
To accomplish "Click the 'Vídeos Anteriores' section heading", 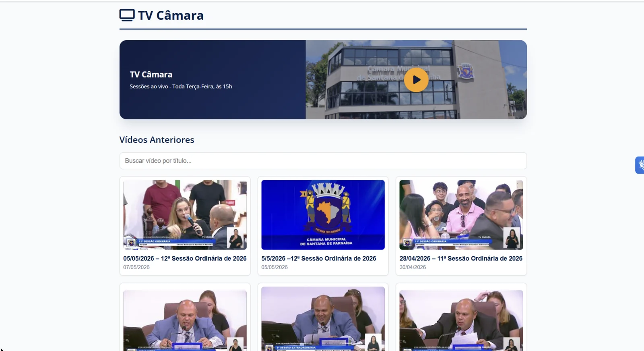I will click(x=157, y=140).
